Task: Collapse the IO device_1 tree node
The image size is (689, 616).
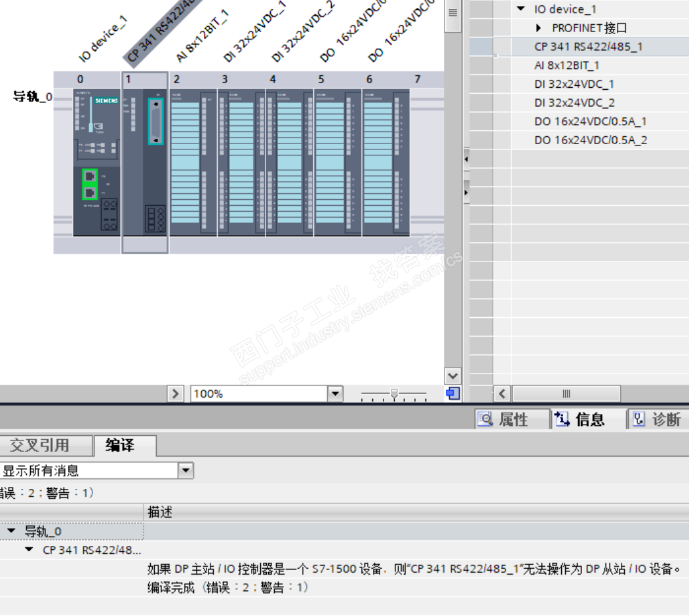Action: pos(521,9)
